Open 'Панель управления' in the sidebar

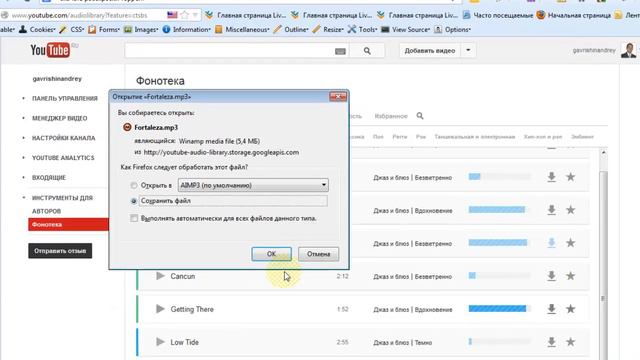point(64,98)
